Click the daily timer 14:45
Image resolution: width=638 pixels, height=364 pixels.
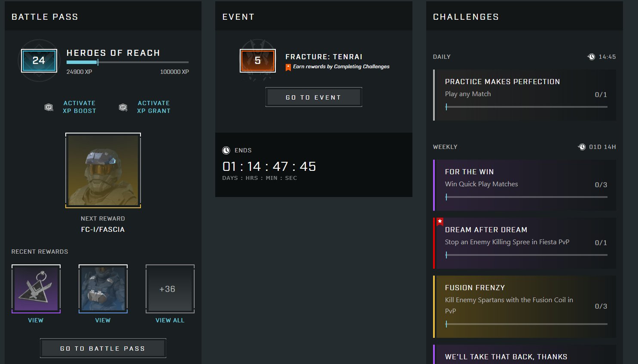607,57
